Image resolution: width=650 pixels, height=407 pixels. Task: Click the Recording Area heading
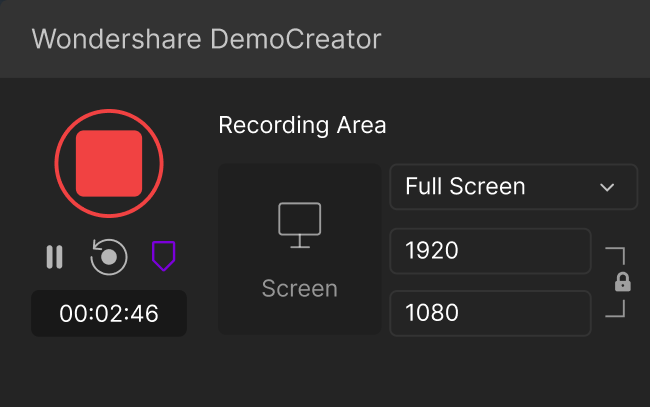pos(302,125)
